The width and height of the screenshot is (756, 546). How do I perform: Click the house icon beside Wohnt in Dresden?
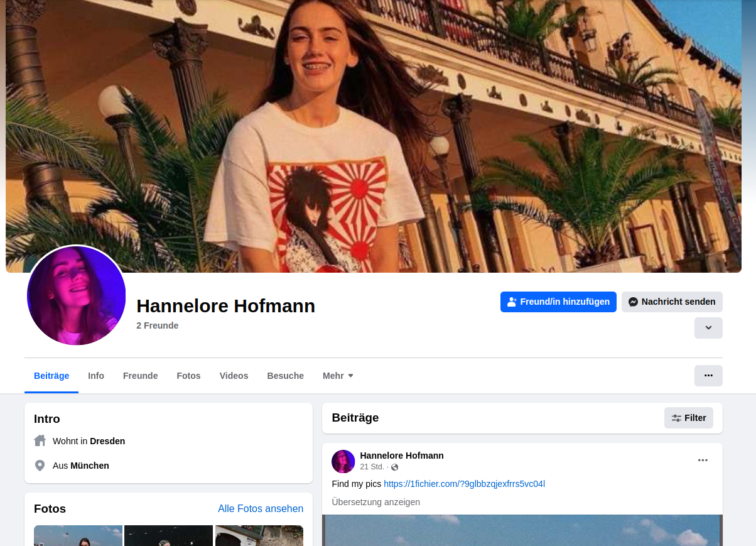pos(40,440)
